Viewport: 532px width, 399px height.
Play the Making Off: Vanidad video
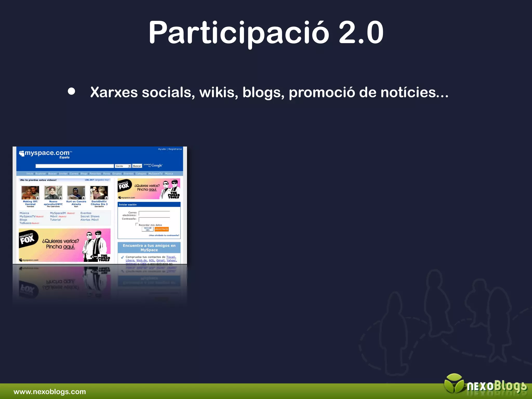30,192
